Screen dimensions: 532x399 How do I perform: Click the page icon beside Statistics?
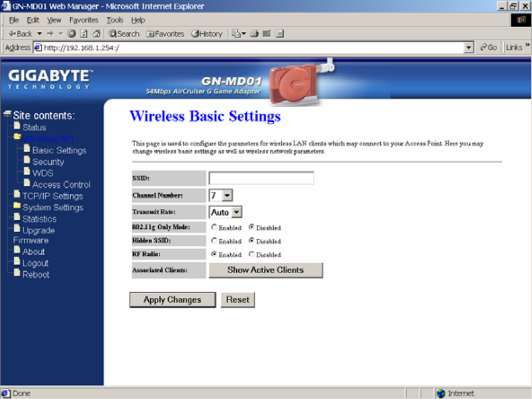(x=17, y=217)
